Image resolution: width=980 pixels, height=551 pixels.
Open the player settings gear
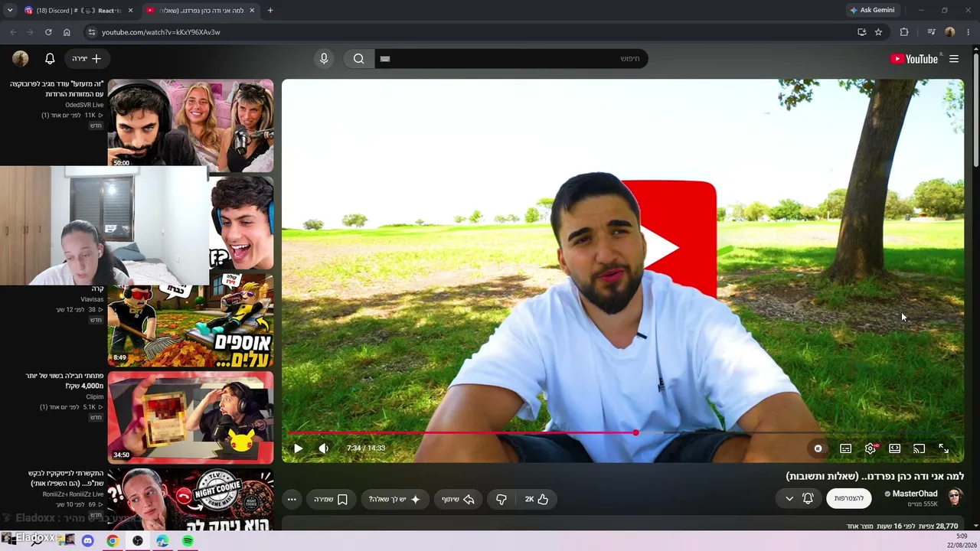point(870,448)
